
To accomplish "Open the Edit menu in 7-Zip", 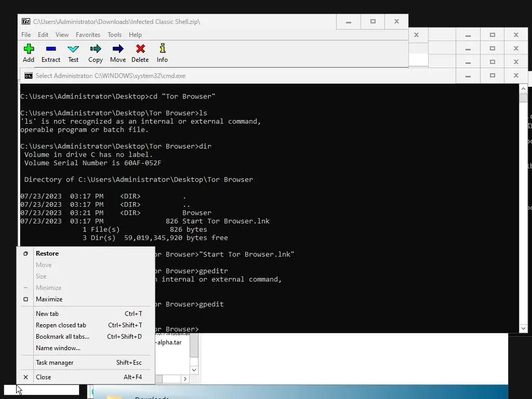I will (x=43, y=35).
